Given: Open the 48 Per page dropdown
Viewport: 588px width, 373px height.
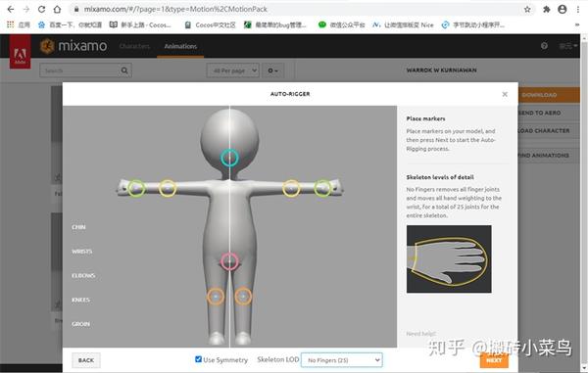Looking at the screenshot, I should pyautogui.click(x=233, y=70).
